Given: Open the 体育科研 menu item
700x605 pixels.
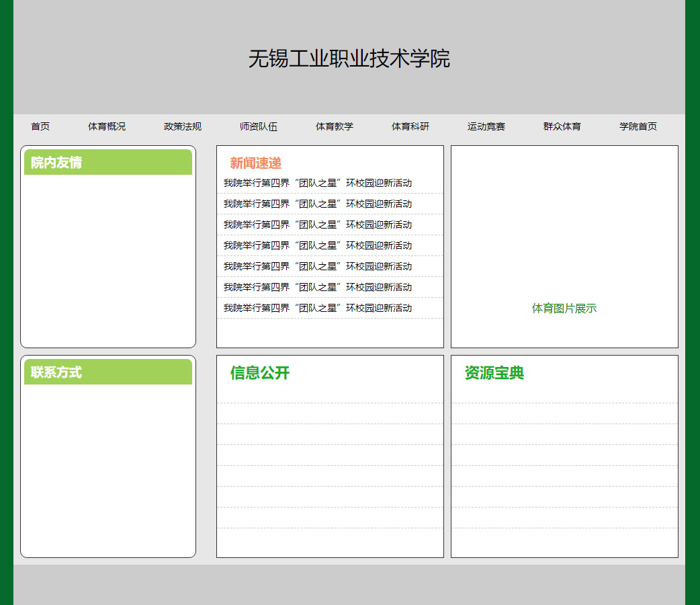Looking at the screenshot, I should click(410, 126).
